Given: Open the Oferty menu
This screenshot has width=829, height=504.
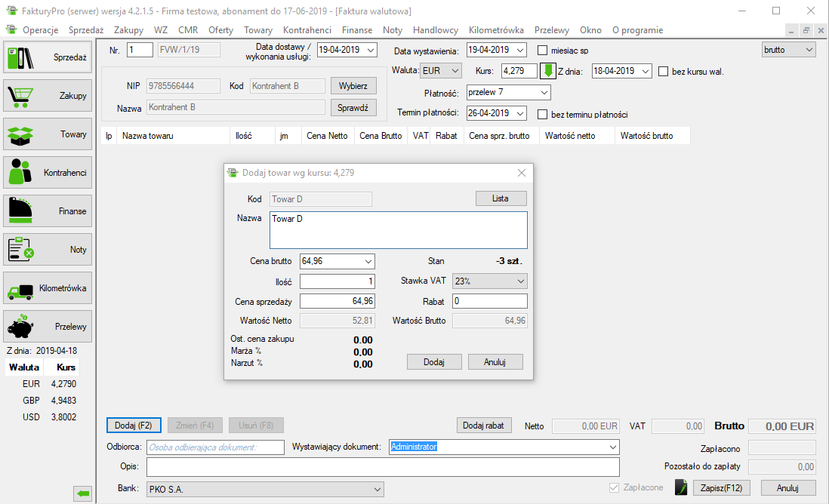Looking at the screenshot, I should 220,30.
